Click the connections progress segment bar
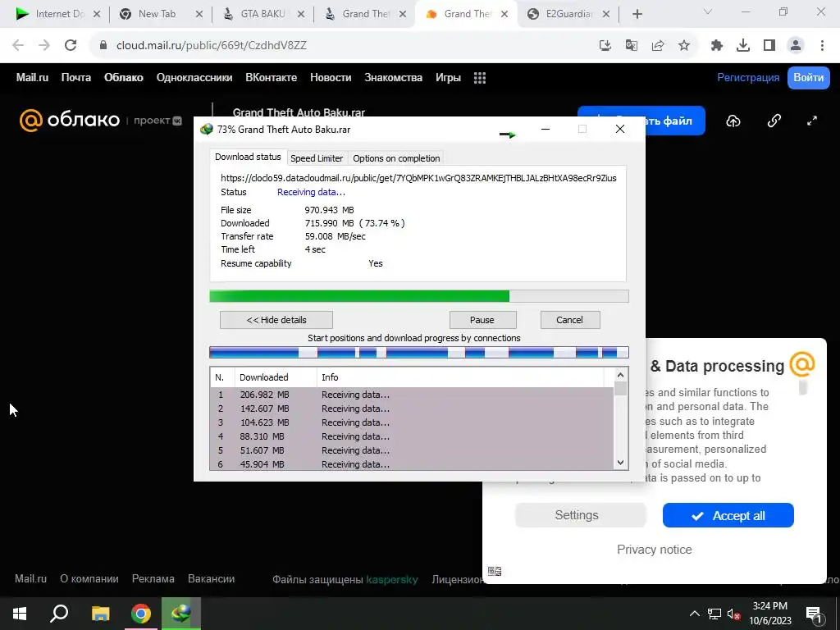Screen dimensions: 840x630 [x=419, y=353]
